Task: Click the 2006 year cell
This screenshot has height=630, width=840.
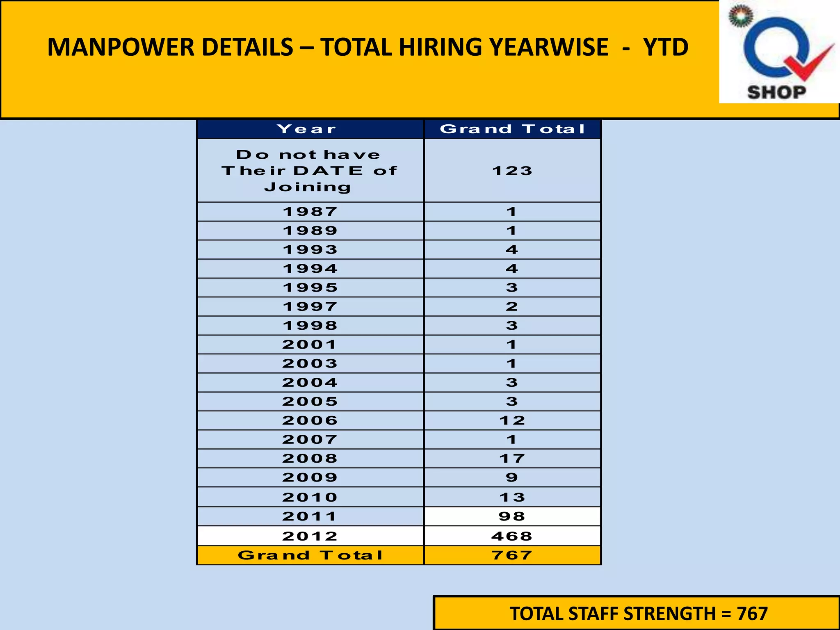Action: tap(310, 420)
